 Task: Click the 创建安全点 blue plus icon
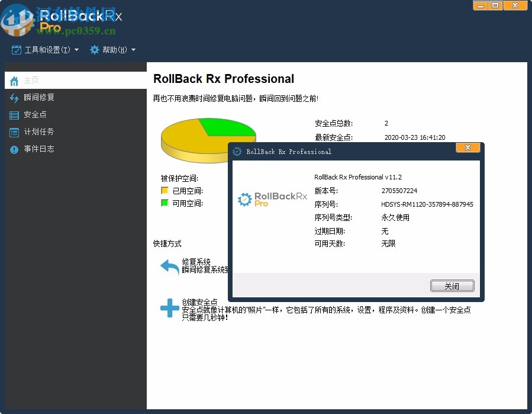coord(169,307)
